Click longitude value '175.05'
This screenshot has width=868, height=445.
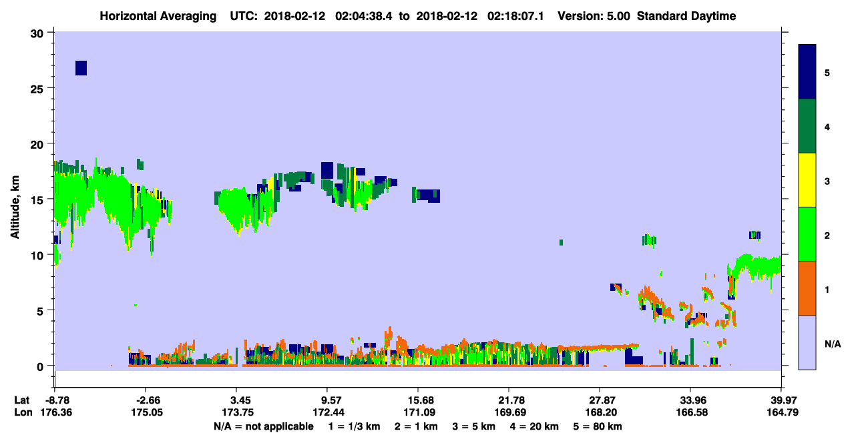[146, 413]
